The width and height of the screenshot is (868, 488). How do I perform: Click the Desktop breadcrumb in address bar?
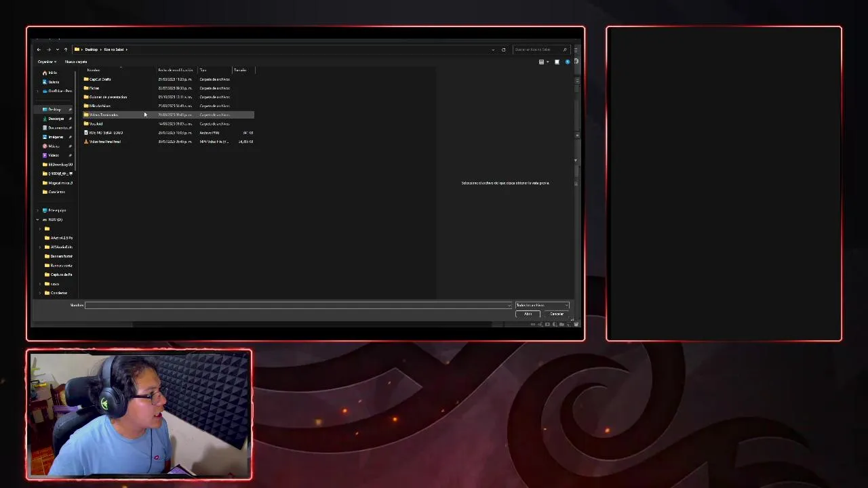click(x=91, y=49)
